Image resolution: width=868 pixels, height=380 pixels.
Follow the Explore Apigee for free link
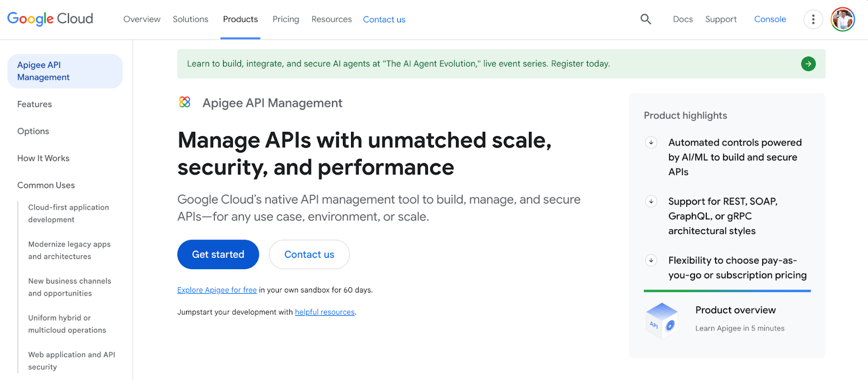pyautogui.click(x=217, y=290)
